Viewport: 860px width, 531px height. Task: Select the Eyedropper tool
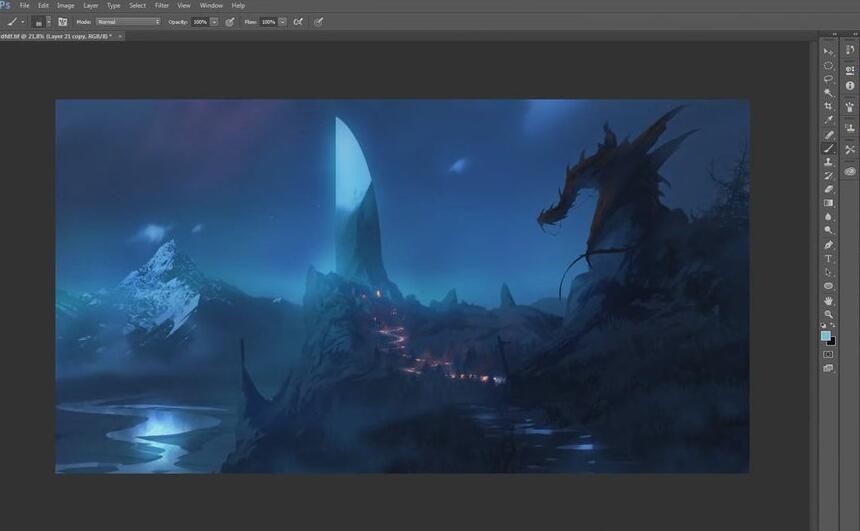click(x=828, y=120)
